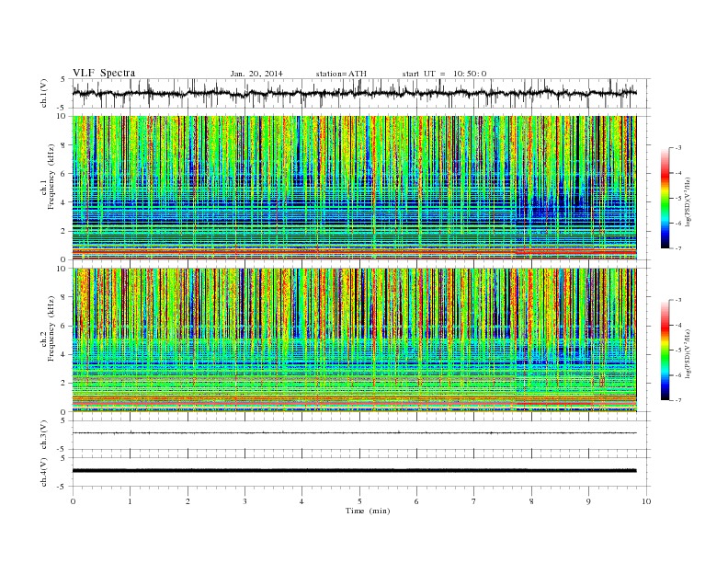Screen dimensions: 728x563
Task: Click the "8" kHz tick of ch.1 spectrogram
Action: tap(63, 145)
